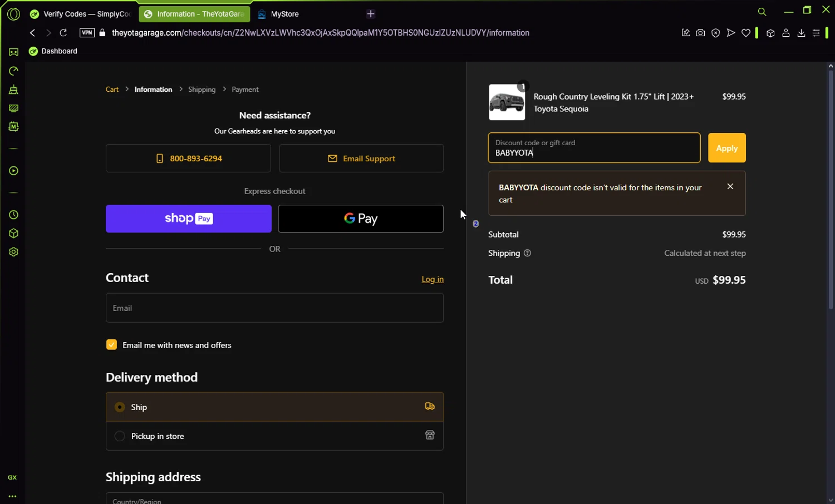Select the Ship delivery radio option
Viewport: 835px width, 504px height.
[120, 407]
